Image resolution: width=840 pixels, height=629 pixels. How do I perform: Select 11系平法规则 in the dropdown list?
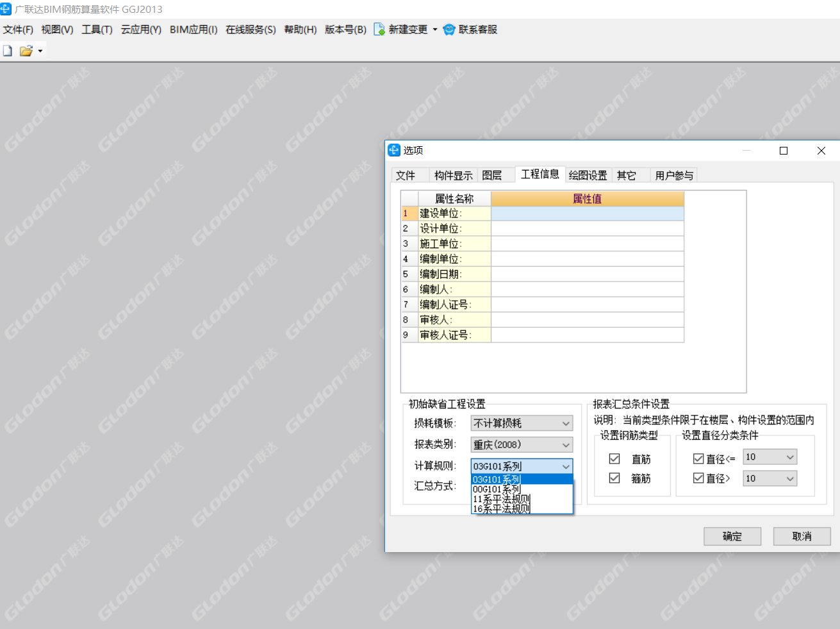(x=522, y=499)
